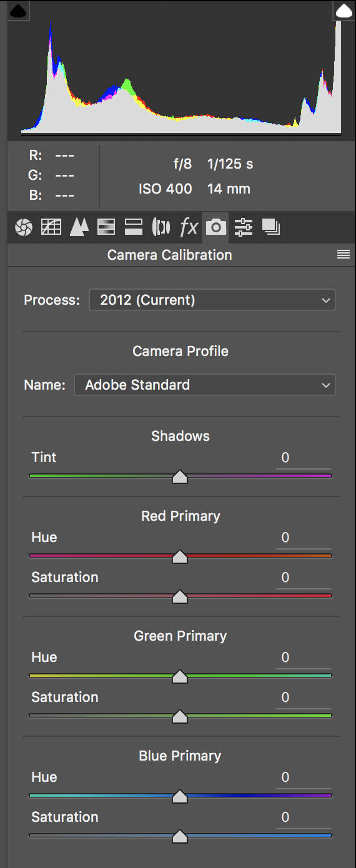Switch to the Tone Curve panel icon
Viewport: 356px width, 868px height.
[51, 227]
